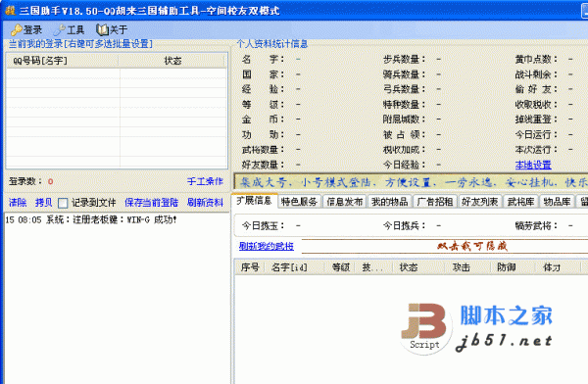Open the 本地设置 link
Image resolution: width=588 pixels, height=384 pixels.
click(x=533, y=165)
